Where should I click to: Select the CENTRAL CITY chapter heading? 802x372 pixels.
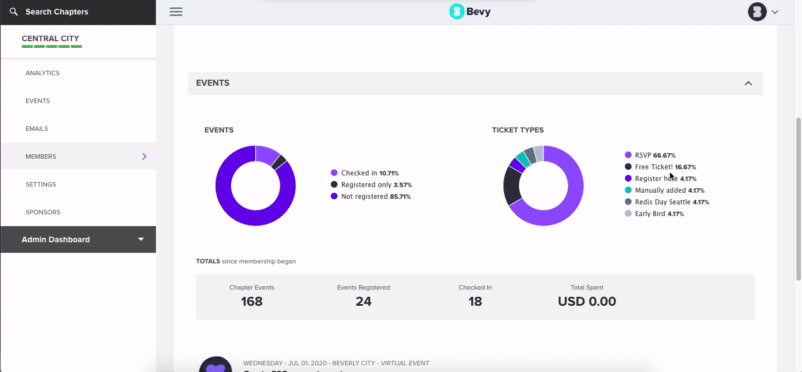click(x=51, y=38)
